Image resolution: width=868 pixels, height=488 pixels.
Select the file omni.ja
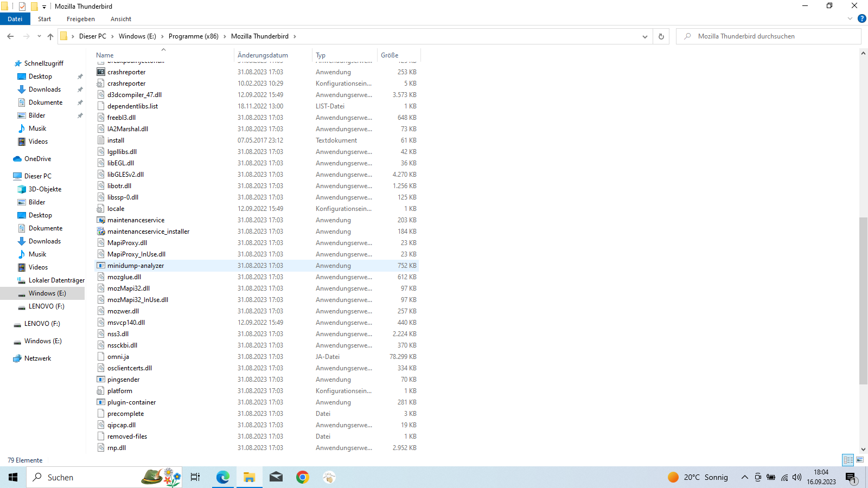[118, 357]
